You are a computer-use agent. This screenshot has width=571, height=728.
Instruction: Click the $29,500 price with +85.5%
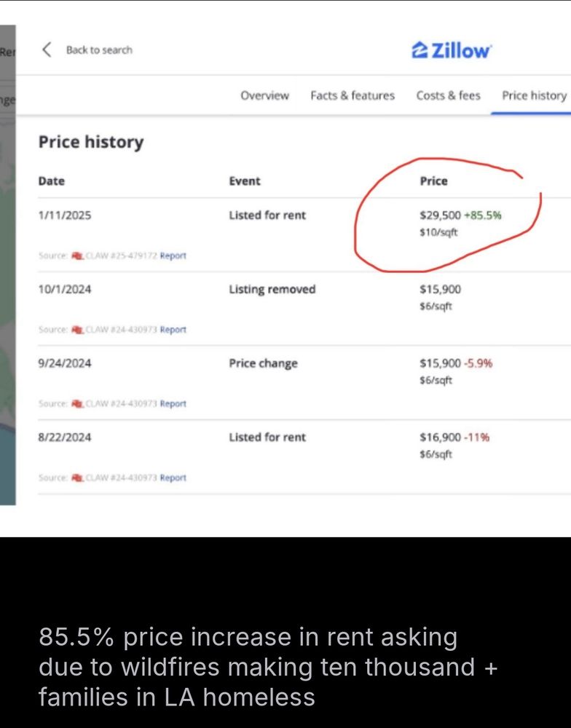point(460,215)
